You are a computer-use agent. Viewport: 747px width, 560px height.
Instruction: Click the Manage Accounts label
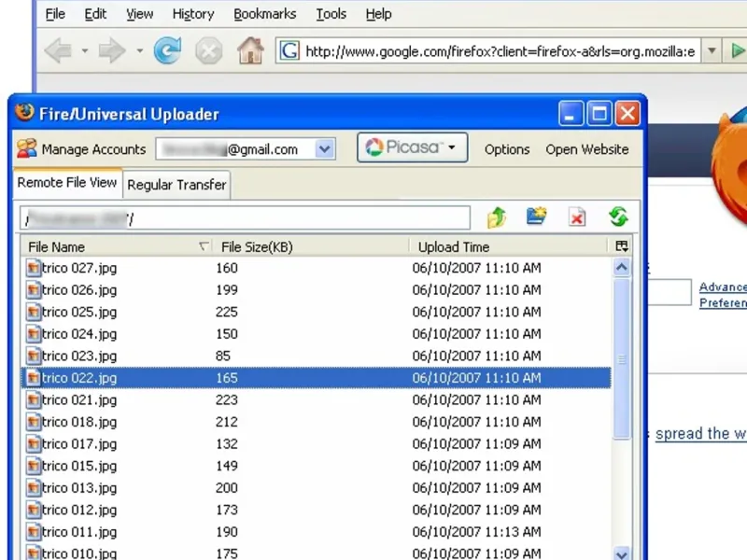94,149
